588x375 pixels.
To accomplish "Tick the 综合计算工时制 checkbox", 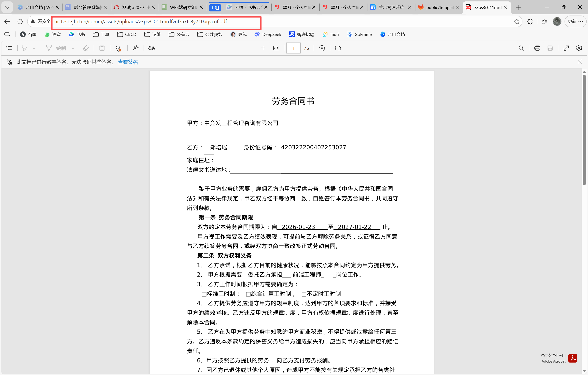I will (x=248, y=294).
